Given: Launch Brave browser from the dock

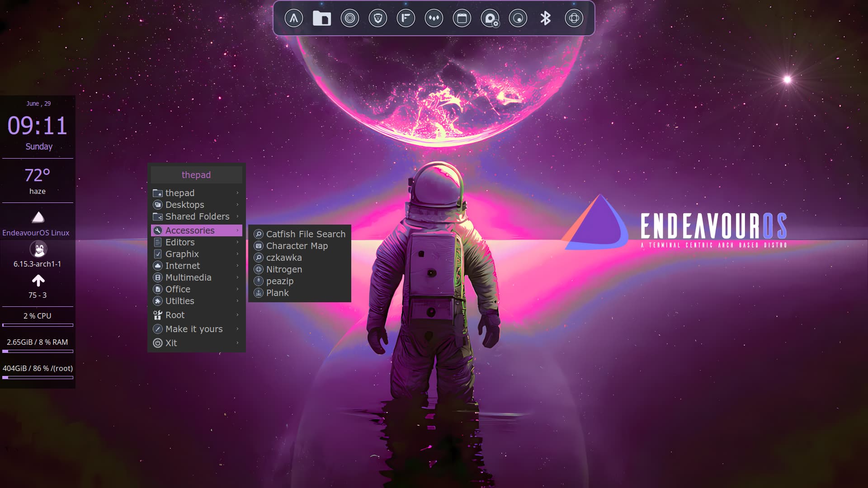Looking at the screenshot, I should [378, 19].
